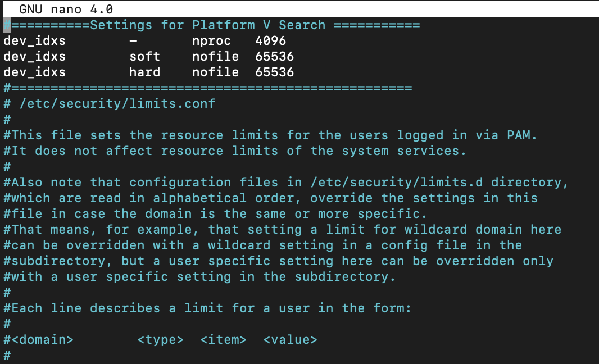Click the <type> placeholder

(160, 340)
